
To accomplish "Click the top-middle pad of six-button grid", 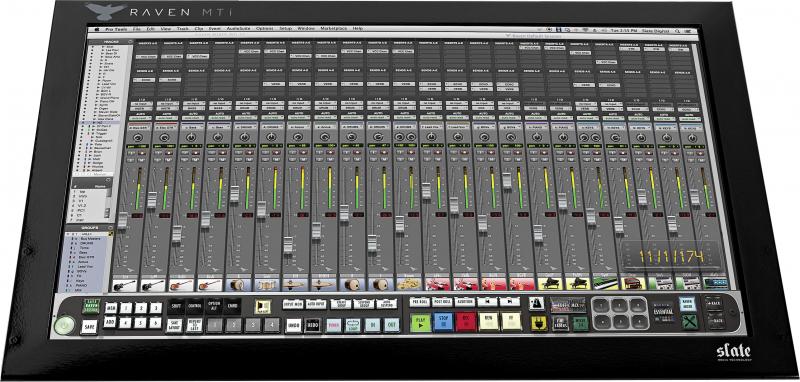I will (619, 305).
